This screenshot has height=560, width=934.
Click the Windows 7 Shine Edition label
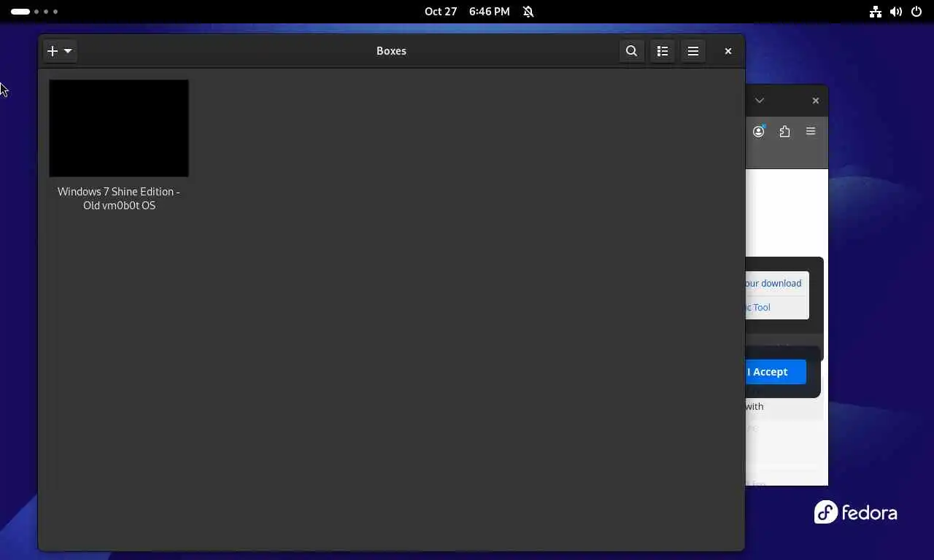click(x=119, y=198)
